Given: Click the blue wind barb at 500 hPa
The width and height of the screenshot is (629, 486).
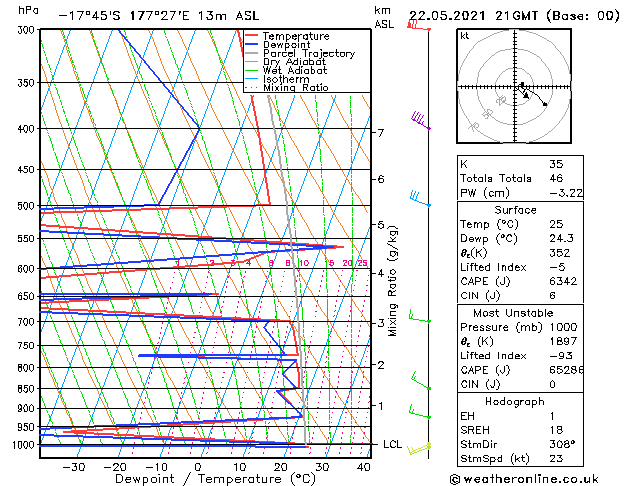Looking at the screenshot, I should (420, 198).
